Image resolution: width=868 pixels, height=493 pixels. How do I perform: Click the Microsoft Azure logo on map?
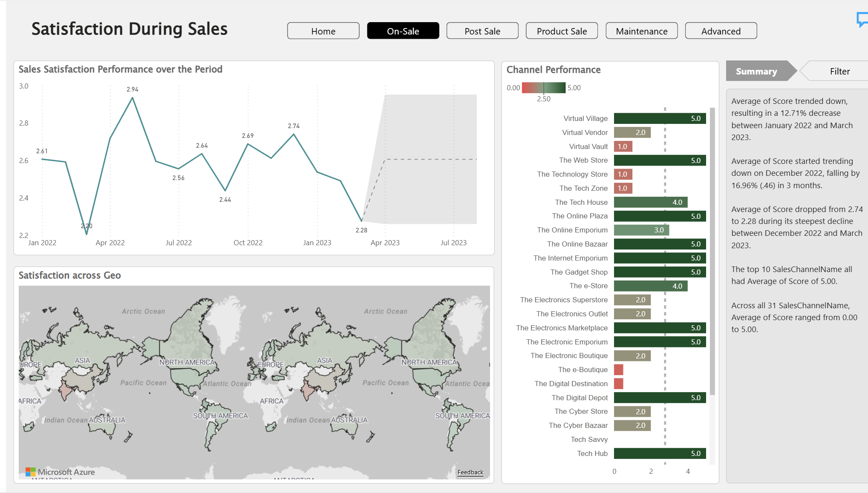tap(60, 472)
